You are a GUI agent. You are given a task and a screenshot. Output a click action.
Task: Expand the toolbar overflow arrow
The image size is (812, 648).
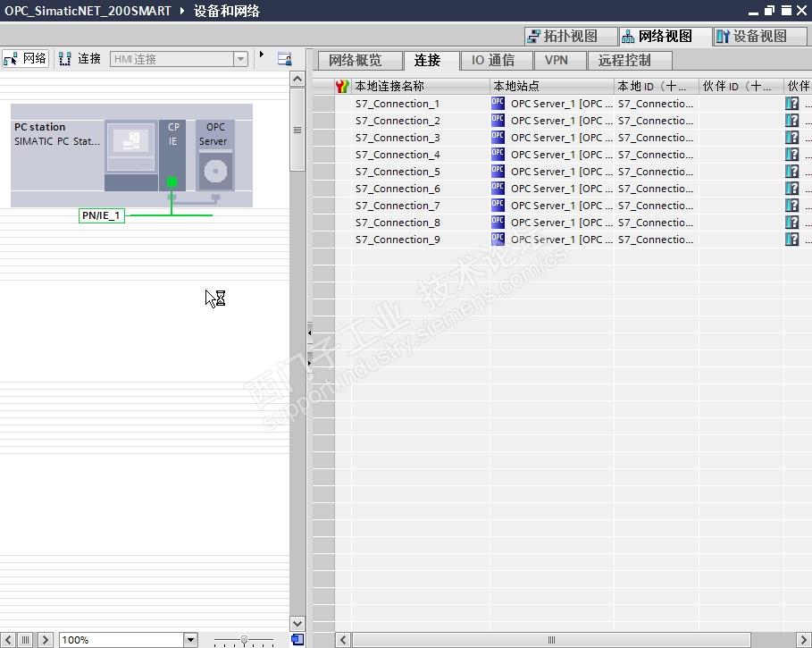(262, 54)
